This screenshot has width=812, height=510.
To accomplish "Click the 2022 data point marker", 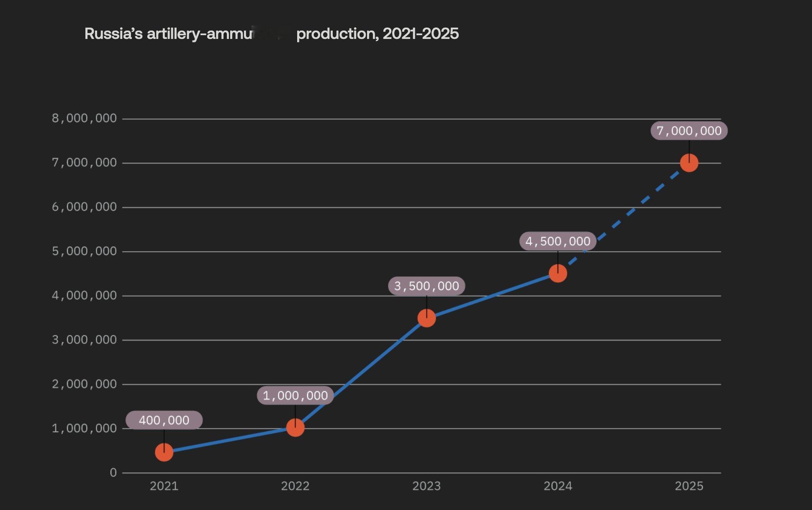I will 295,428.
